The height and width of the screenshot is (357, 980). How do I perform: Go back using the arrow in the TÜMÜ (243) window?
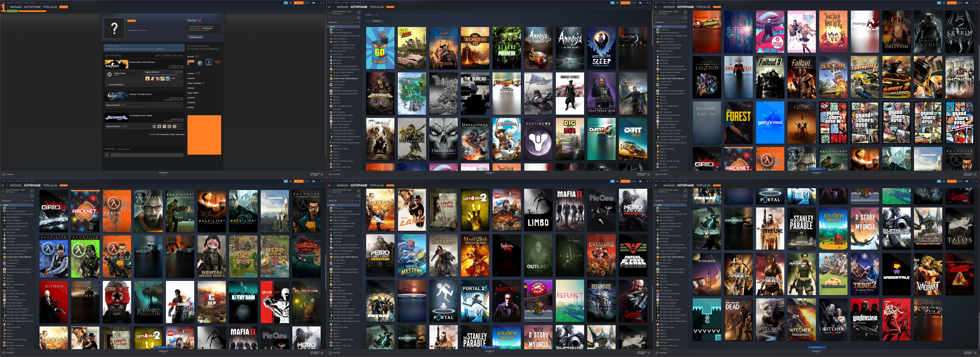(329, 7)
